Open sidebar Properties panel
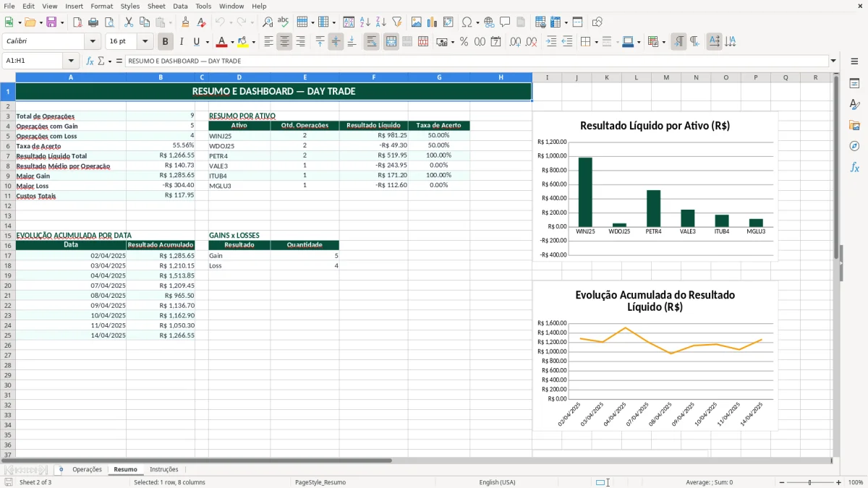This screenshot has height=488, width=868. [x=854, y=83]
